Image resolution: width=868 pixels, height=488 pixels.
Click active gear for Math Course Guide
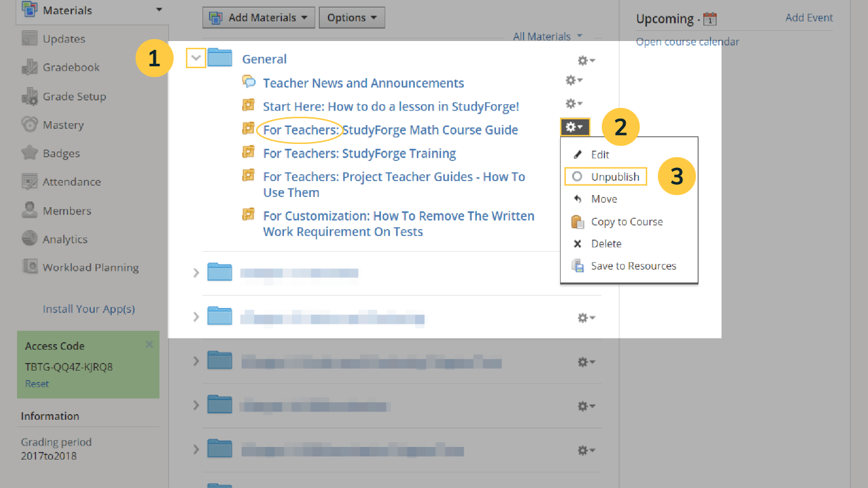coord(575,128)
